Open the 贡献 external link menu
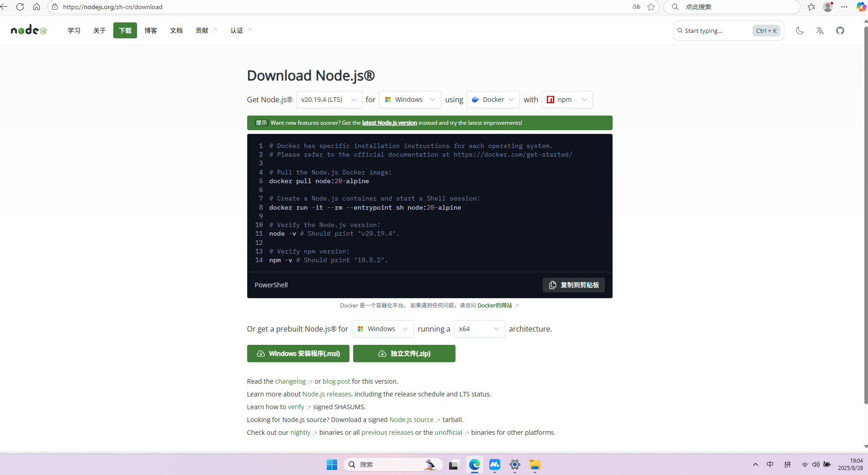This screenshot has width=868, height=475. click(206, 31)
